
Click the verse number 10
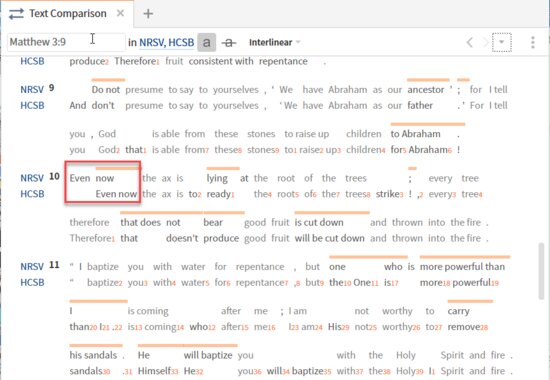click(x=54, y=176)
